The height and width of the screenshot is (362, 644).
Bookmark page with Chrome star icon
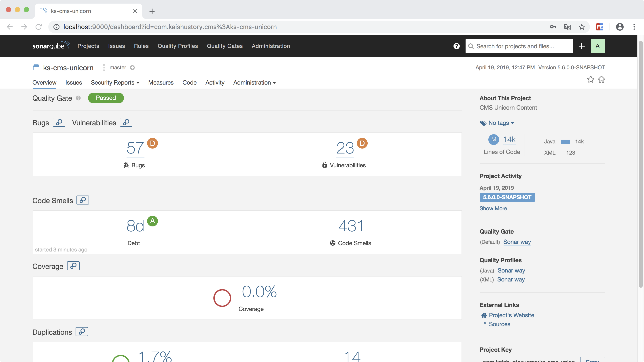[582, 27]
